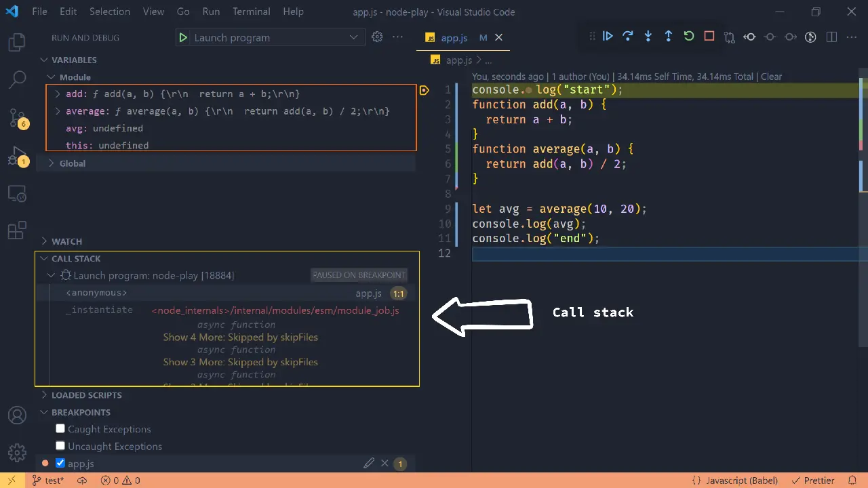
Task: Publish changes via cloud icon in status bar
Action: [82, 481]
